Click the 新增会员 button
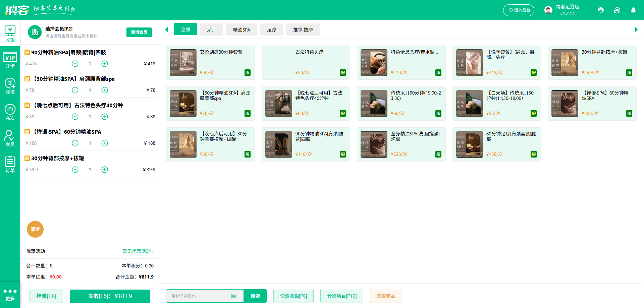This screenshot has width=644, height=308. (x=139, y=32)
